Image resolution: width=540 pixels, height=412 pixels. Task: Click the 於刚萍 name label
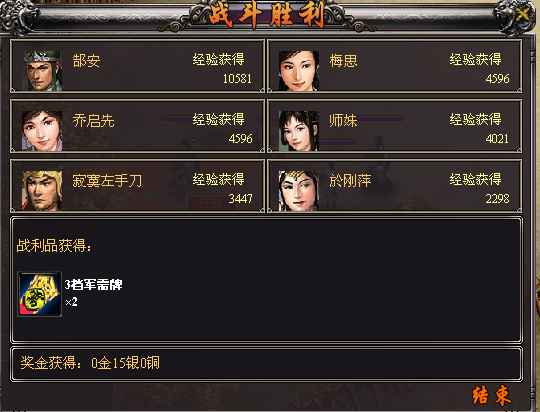[350, 181]
